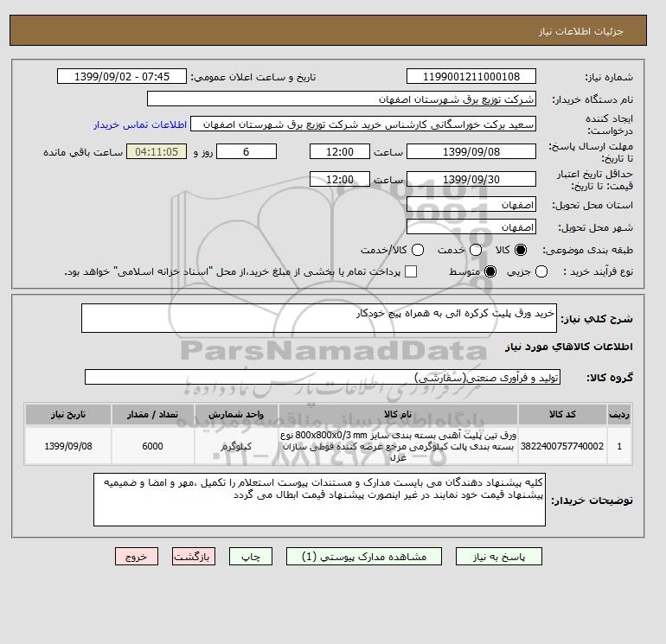Click the بازگشت back button
Image resolution: width=666 pixels, height=644 pixels.
[x=194, y=557]
